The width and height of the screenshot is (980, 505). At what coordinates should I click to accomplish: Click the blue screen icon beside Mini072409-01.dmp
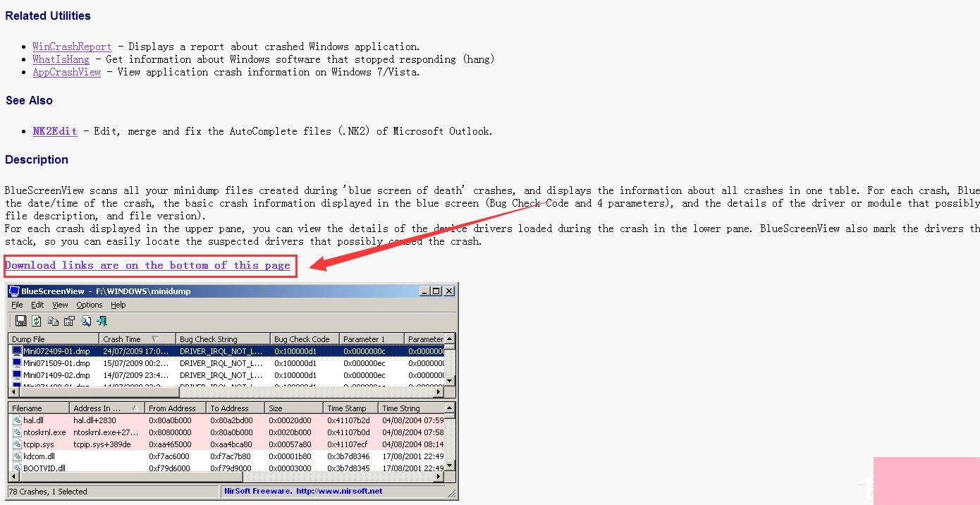click(x=17, y=351)
